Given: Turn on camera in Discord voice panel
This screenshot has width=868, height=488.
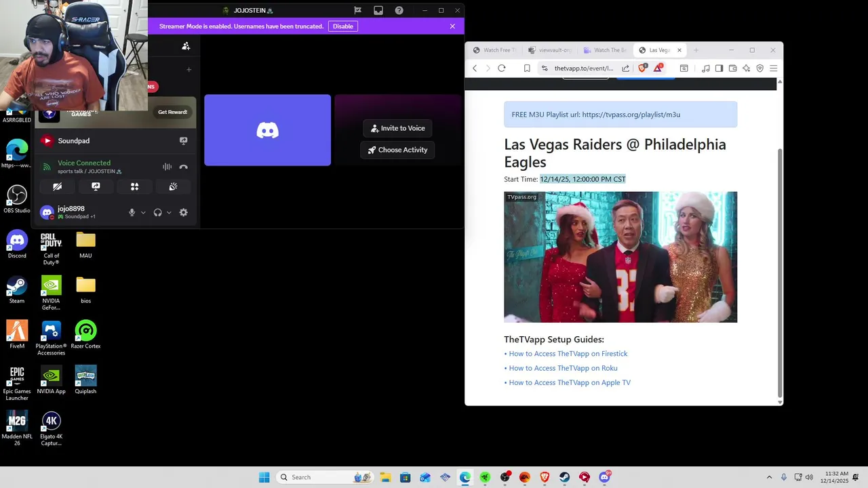Looking at the screenshot, I should tap(57, 186).
